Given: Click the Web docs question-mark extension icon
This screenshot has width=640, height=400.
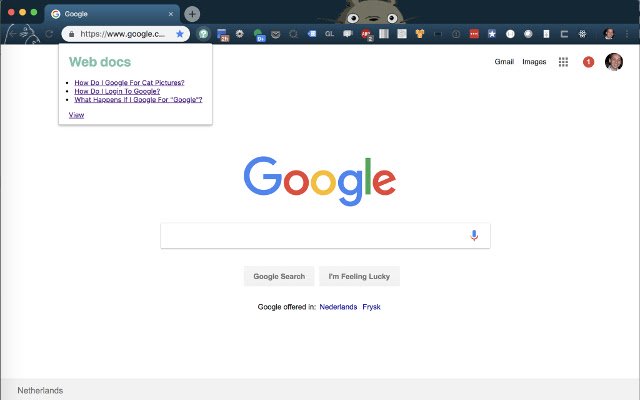Looking at the screenshot, I should pyautogui.click(x=203, y=34).
